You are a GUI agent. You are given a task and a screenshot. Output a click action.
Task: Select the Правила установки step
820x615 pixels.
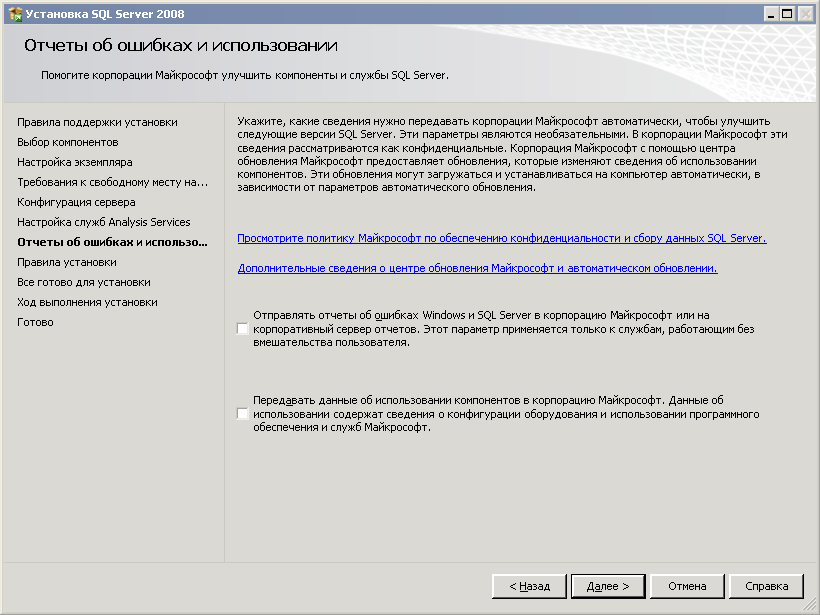click(67, 263)
